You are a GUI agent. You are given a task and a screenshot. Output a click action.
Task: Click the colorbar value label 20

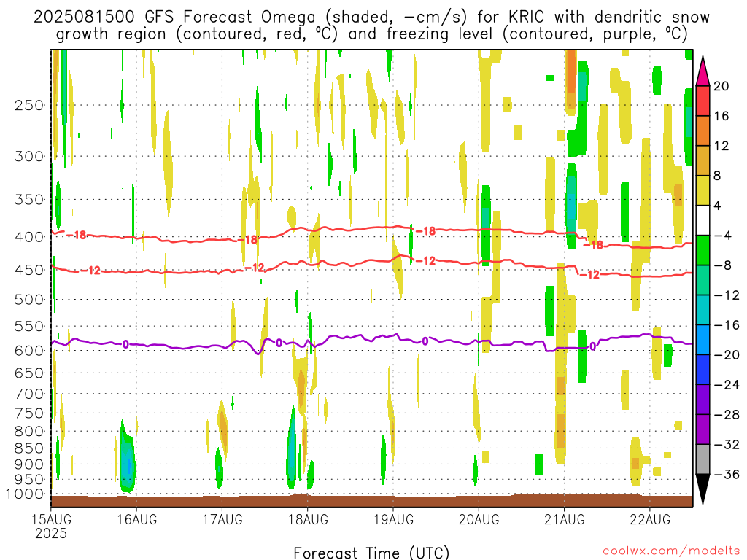point(721,86)
